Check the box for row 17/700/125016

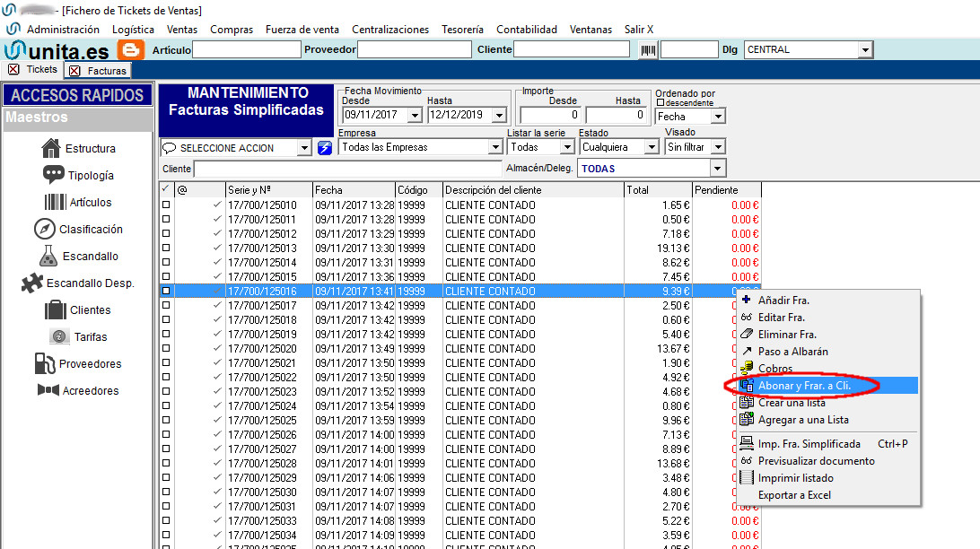(166, 291)
